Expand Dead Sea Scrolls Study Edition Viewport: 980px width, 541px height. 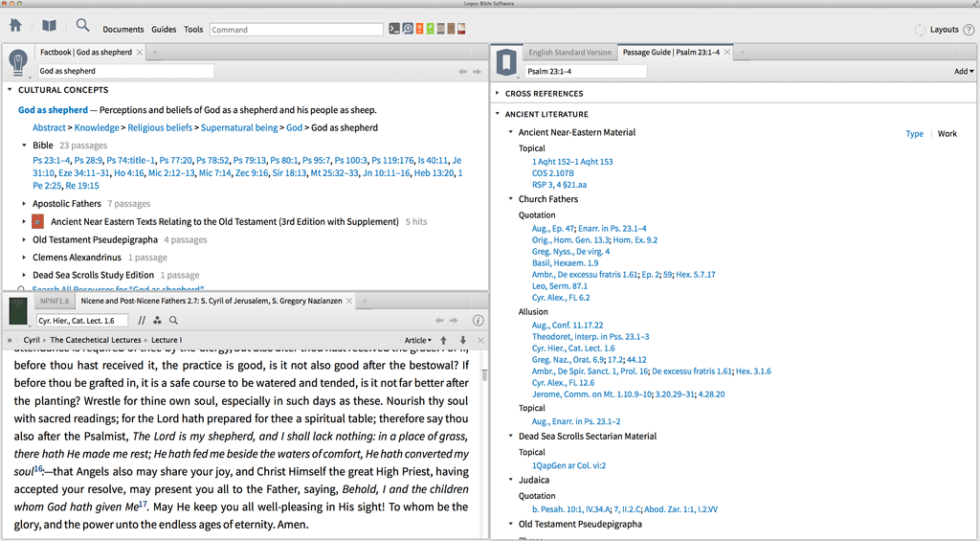pos(24,275)
